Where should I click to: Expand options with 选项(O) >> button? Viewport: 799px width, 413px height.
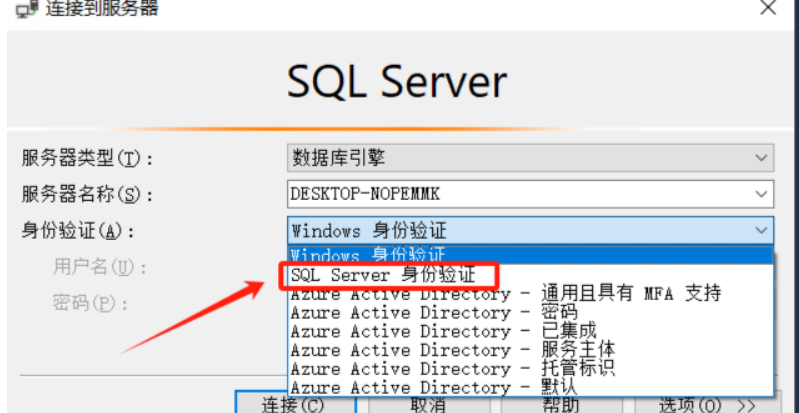(x=708, y=403)
